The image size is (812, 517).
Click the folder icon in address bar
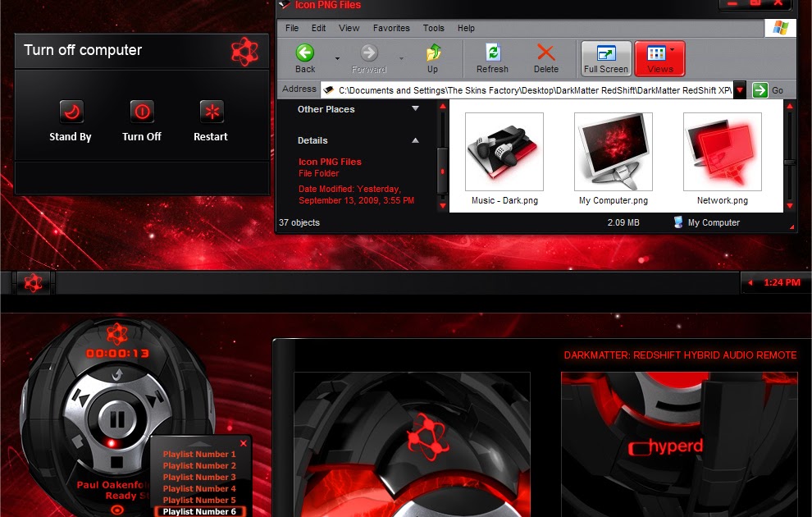click(328, 90)
